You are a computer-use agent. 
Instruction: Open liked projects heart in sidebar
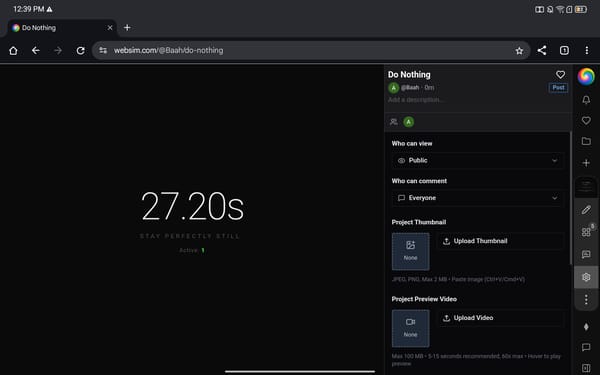tap(586, 121)
